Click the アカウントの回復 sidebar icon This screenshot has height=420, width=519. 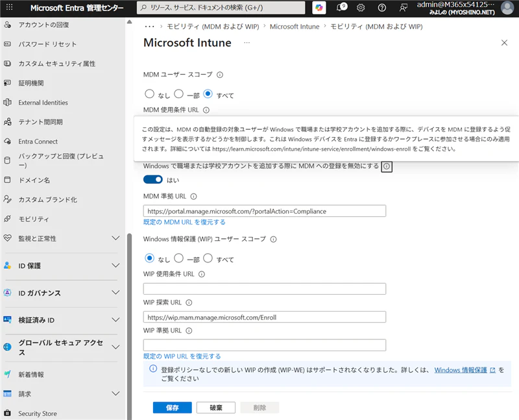7,25
